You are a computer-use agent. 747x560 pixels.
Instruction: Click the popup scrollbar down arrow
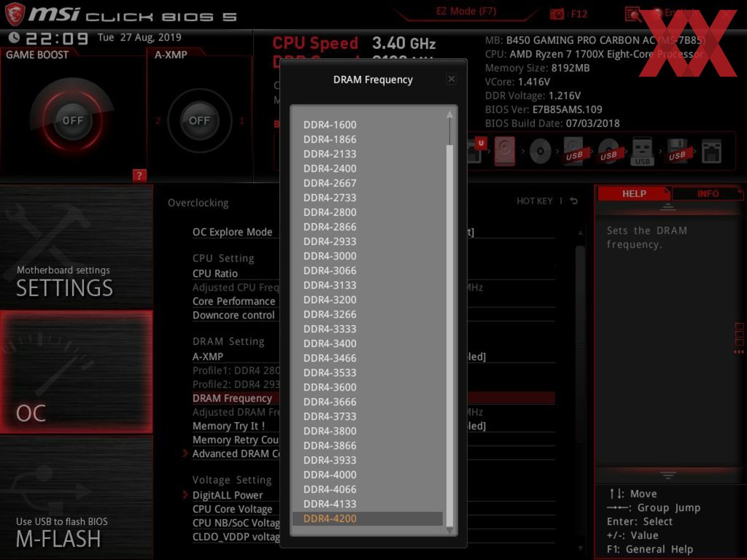(449, 530)
